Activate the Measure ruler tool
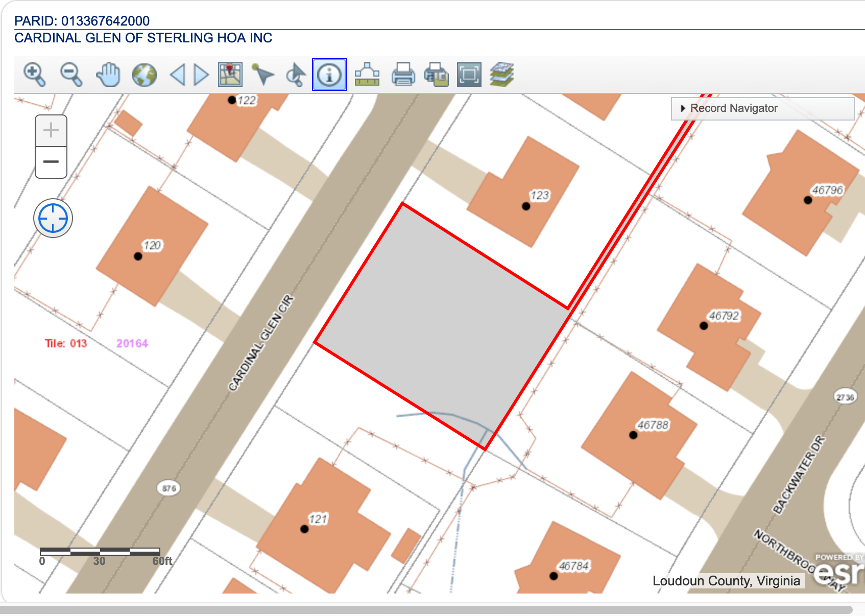 pos(368,75)
